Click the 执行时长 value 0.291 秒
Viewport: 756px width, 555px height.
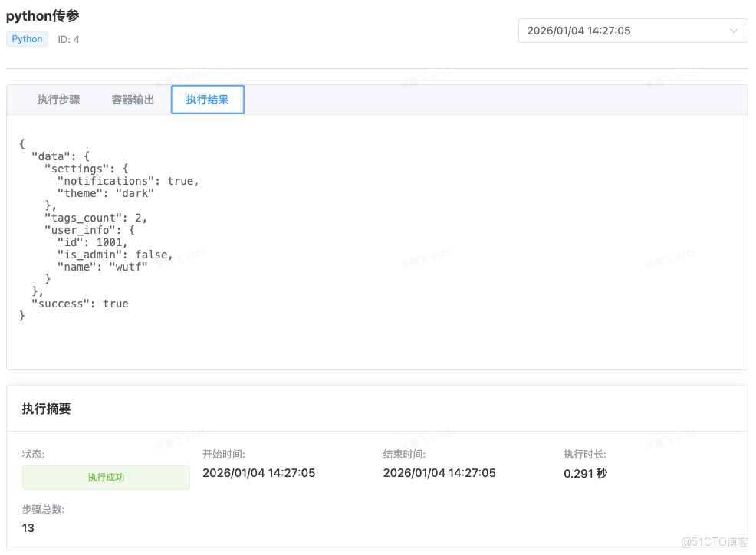pos(585,474)
